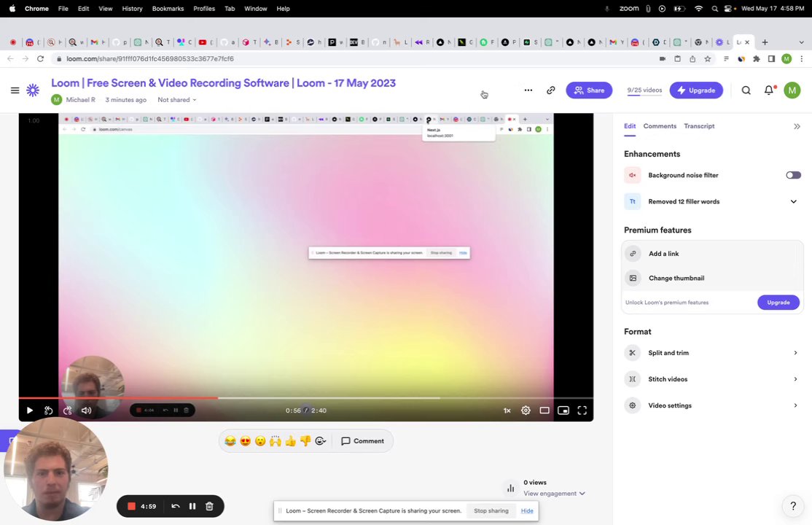Click the Hide link
The image size is (812, 525).
(x=527, y=510)
